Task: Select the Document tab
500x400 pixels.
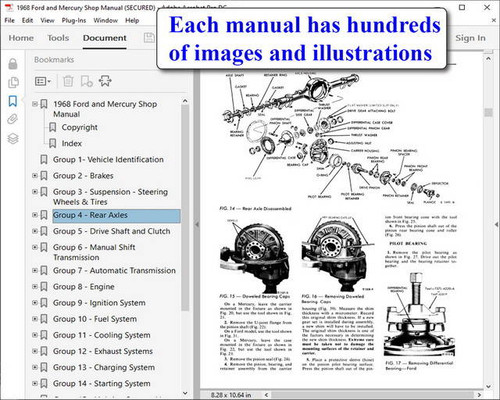Action: pyautogui.click(x=105, y=38)
